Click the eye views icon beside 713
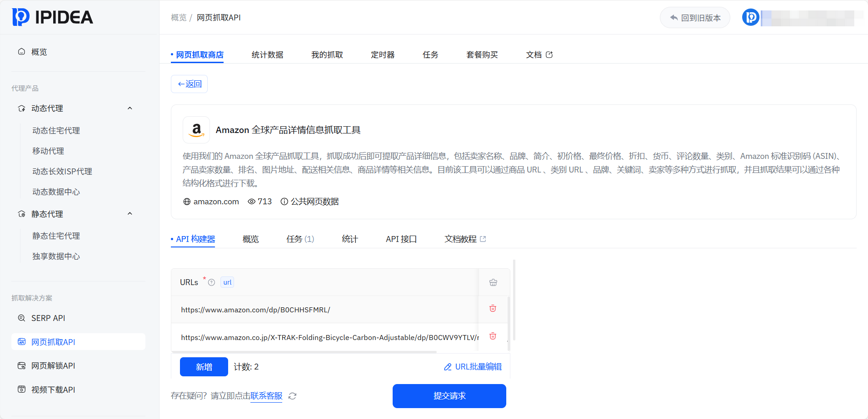The width and height of the screenshot is (868, 419). pyautogui.click(x=251, y=202)
